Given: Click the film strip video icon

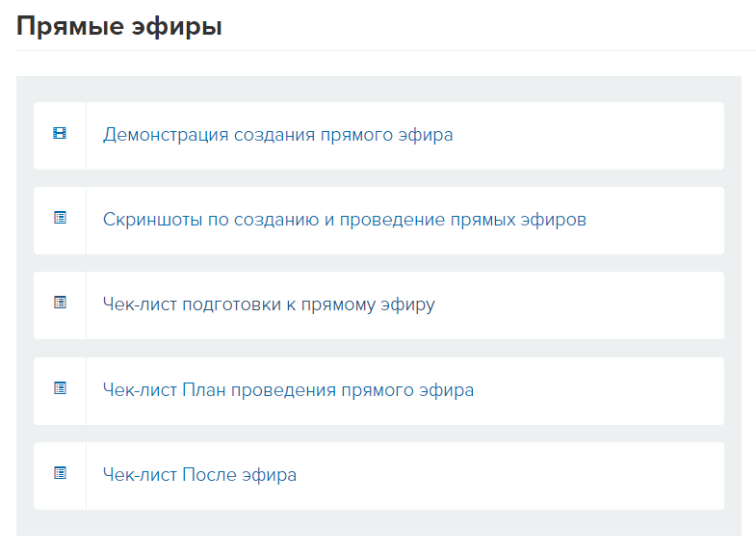Looking at the screenshot, I should 60,134.
